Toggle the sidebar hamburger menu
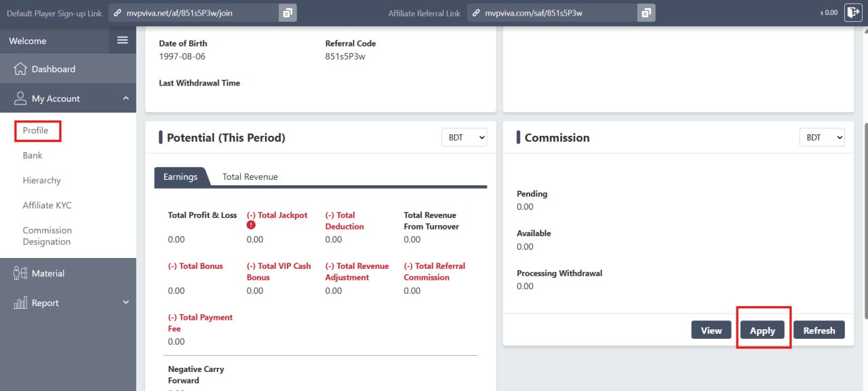This screenshot has height=391, width=868. click(x=122, y=41)
